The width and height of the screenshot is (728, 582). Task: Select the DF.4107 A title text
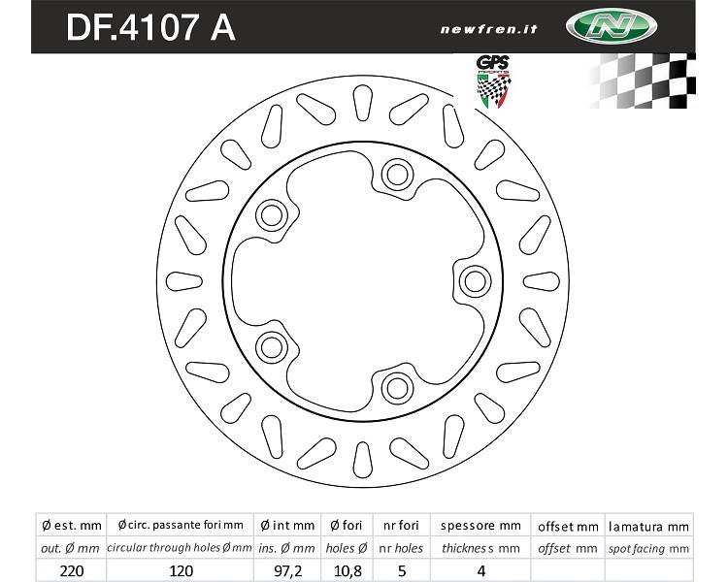pyautogui.click(x=150, y=28)
